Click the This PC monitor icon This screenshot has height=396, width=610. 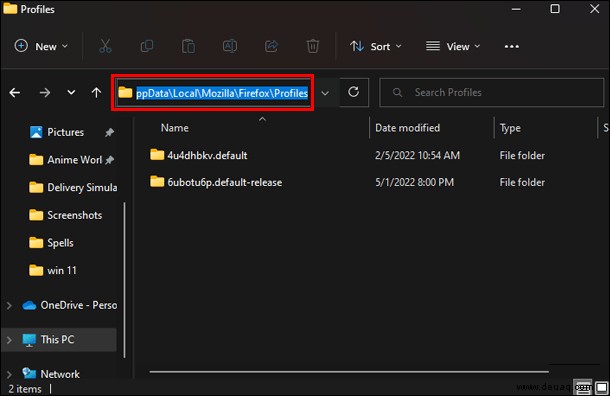click(x=29, y=340)
